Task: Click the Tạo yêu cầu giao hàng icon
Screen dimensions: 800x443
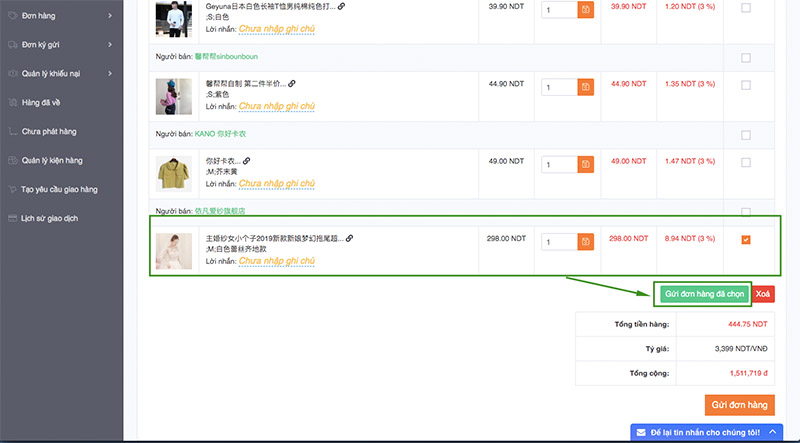Action: click(13, 189)
